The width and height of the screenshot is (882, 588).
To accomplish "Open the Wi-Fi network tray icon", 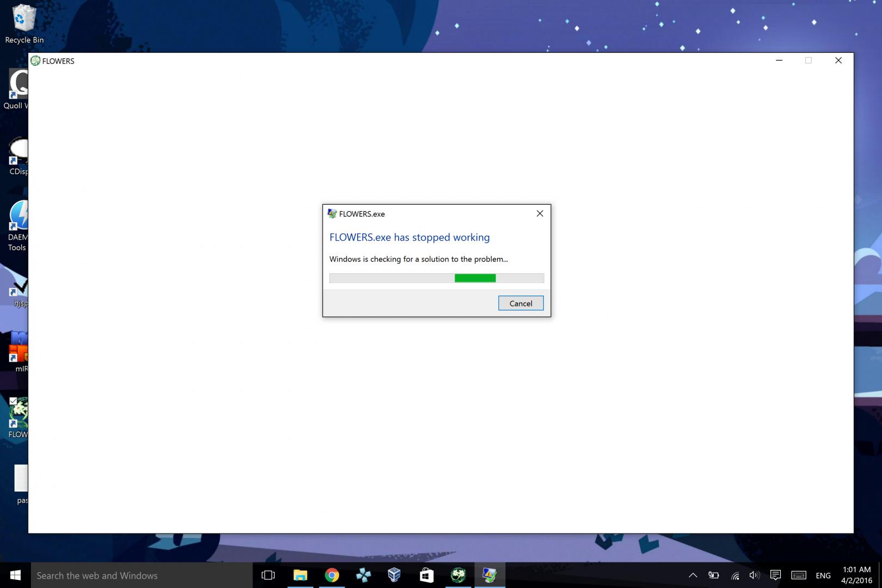I will (x=735, y=575).
